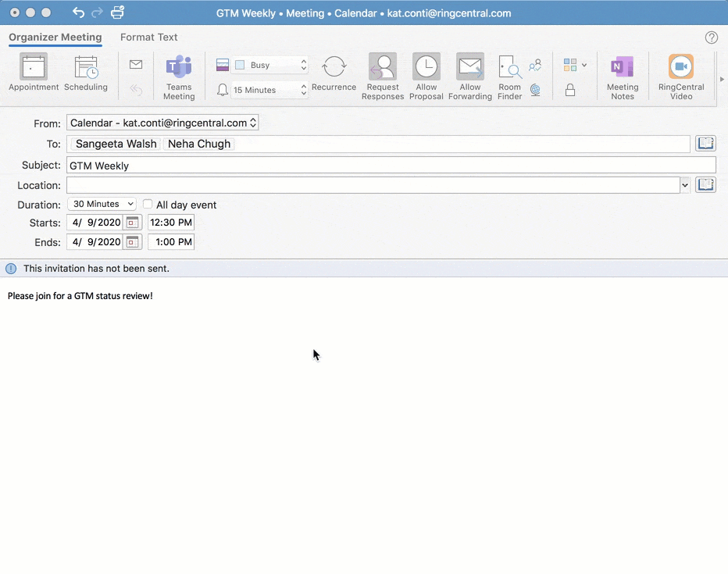
Task: Check the All day event checkbox
Action: [x=148, y=205]
